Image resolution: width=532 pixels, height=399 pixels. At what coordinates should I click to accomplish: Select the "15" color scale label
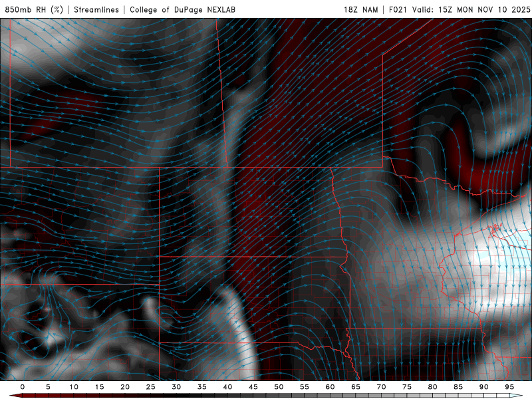(x=99, y=387)
